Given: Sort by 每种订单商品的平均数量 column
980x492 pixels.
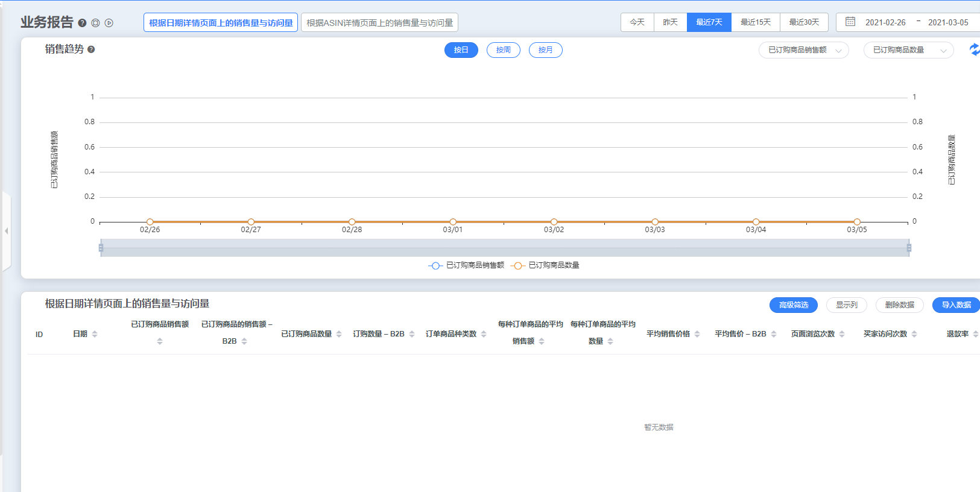Looking at the screenshot, I should click(x=610, y=341).
